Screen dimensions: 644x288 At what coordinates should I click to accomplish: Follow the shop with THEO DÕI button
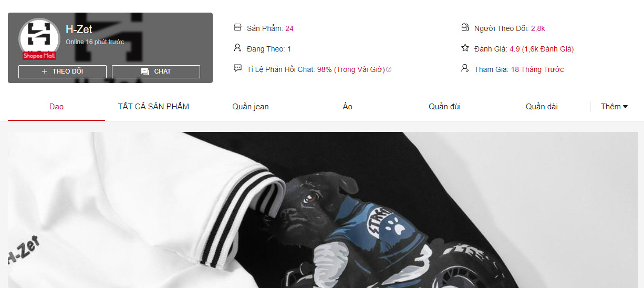click(63, 71)
